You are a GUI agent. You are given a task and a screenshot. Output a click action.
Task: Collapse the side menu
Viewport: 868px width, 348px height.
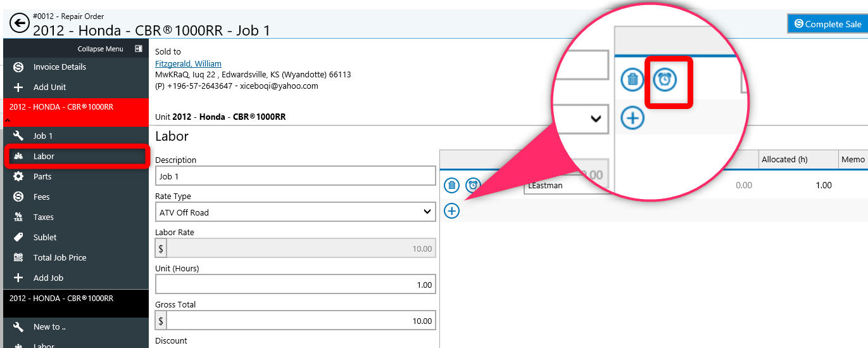click(110, 49)
